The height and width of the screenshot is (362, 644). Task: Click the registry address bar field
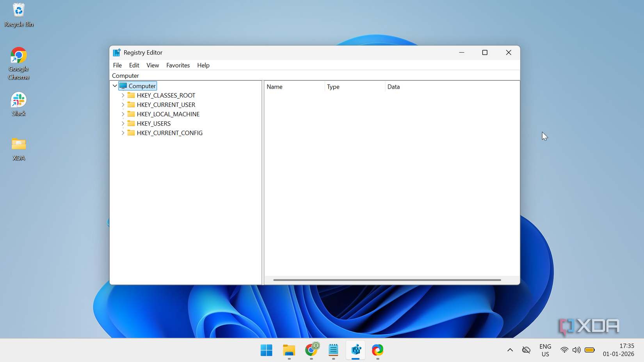315,76
